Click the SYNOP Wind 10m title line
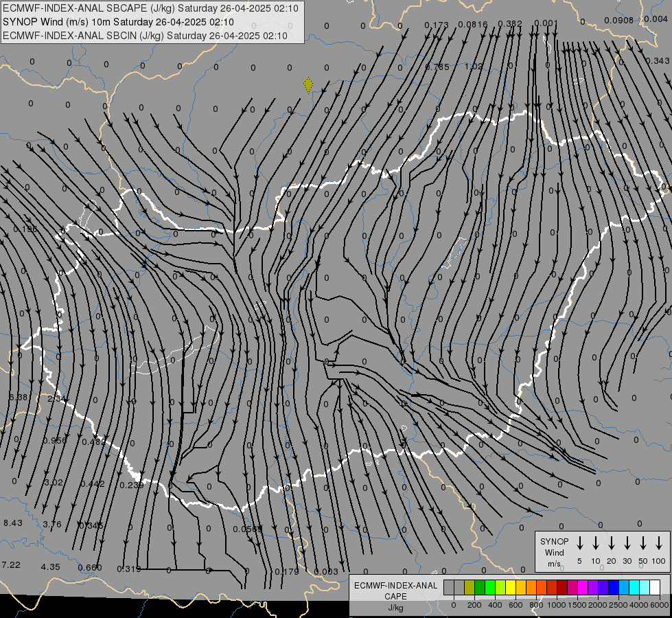Viewport: 672px width, 618px height. (118, 22)
